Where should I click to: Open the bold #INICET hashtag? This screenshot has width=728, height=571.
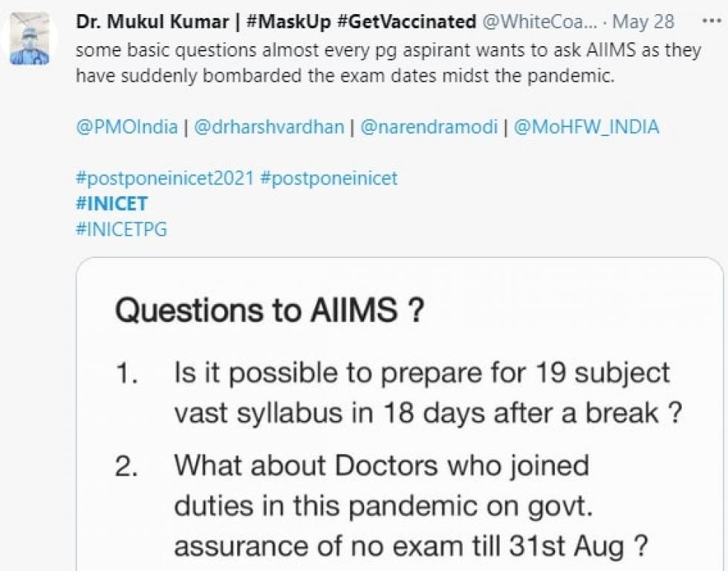tap(111, 204)
